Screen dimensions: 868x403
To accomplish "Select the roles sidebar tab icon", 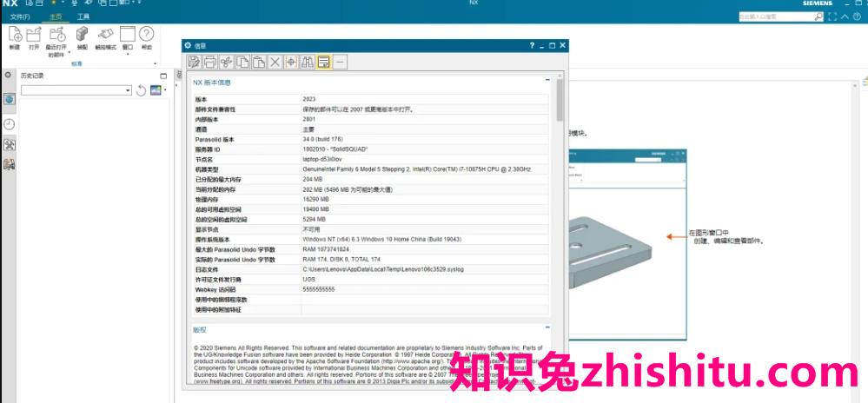I will (9, 164).
